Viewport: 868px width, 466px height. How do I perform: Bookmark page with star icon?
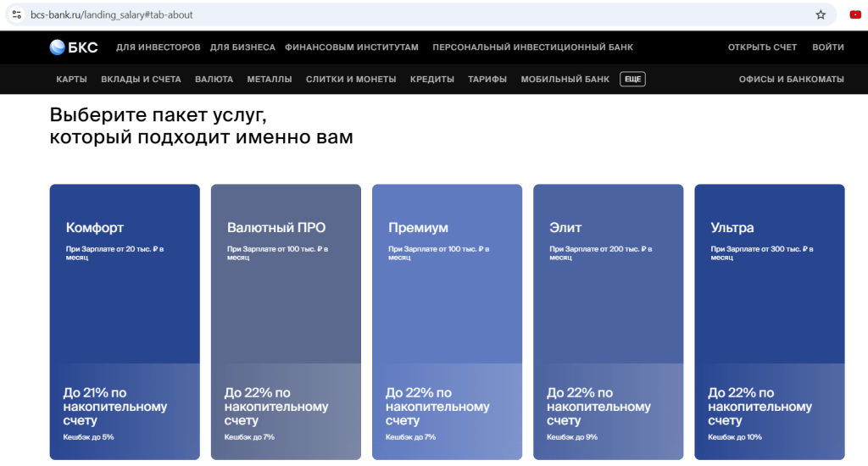point(821,14)
